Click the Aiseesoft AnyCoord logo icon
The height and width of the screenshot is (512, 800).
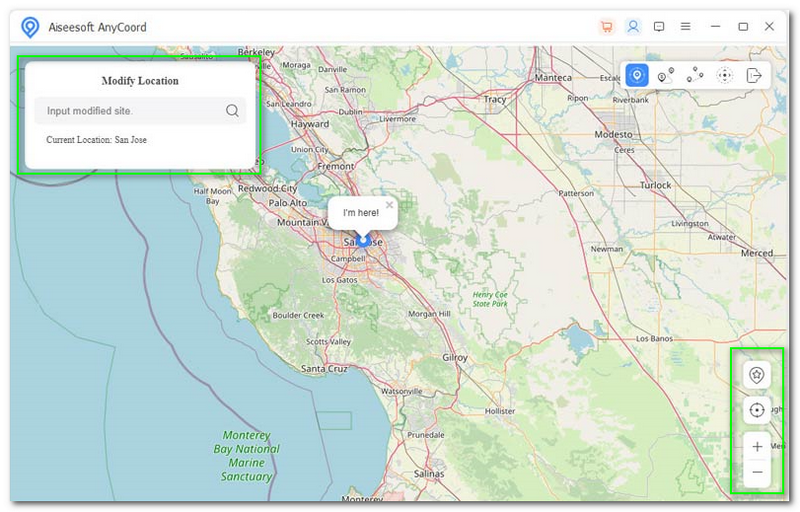(x=30, y=27)
